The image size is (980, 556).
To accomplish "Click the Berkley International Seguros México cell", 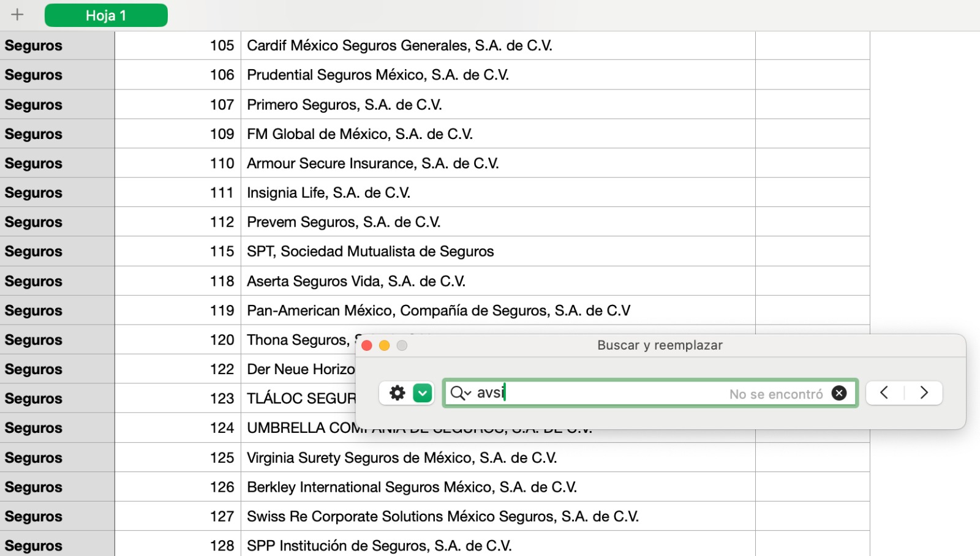I will [497, 487].
